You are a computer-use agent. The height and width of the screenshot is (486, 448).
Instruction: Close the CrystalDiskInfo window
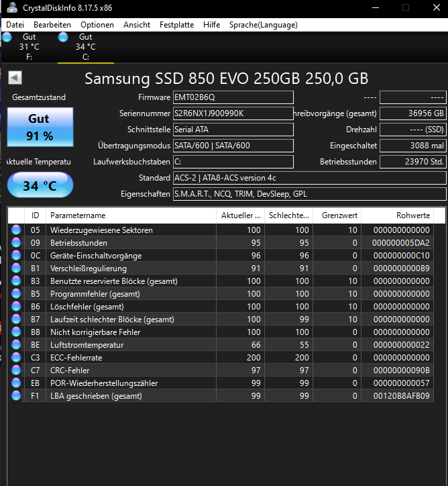pos(436,8)
